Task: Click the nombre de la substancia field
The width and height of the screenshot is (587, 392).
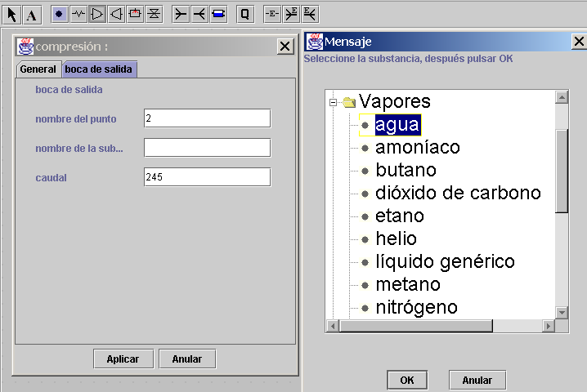Action: [x=207, y=147]
